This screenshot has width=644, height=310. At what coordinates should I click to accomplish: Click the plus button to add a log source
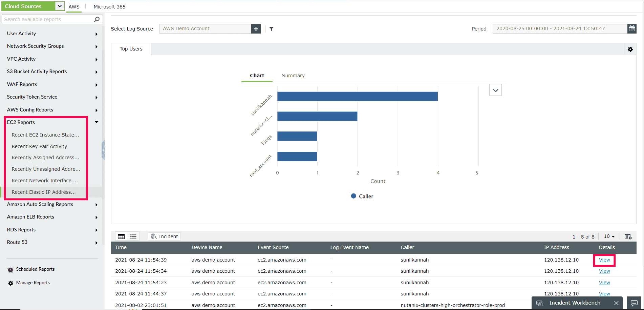pyautogui.click(x=256, y=28)
